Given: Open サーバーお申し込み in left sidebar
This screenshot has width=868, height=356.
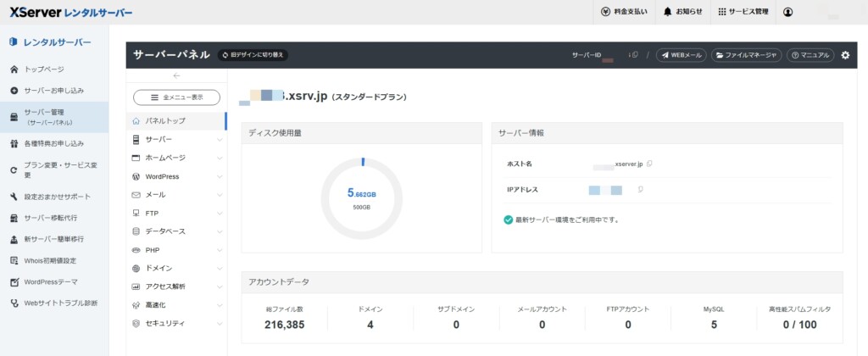Looking at the screenshot, I should [x=54, y=90].
